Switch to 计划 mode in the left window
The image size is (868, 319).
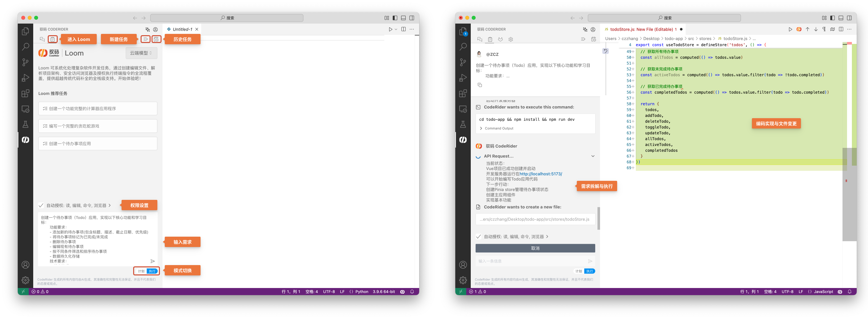141,271
